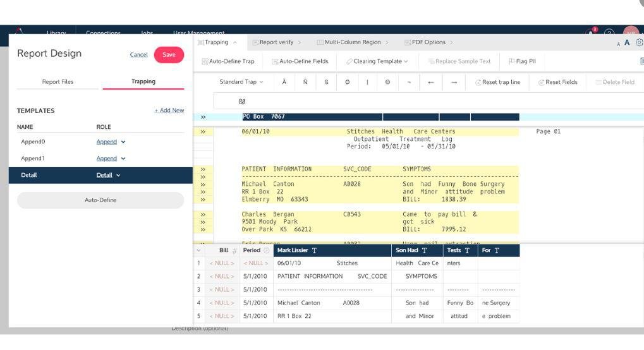Click the Auto-Define Trap toolbar button
The width and height of the screenshot is (644, 350).
coord(228,61)
